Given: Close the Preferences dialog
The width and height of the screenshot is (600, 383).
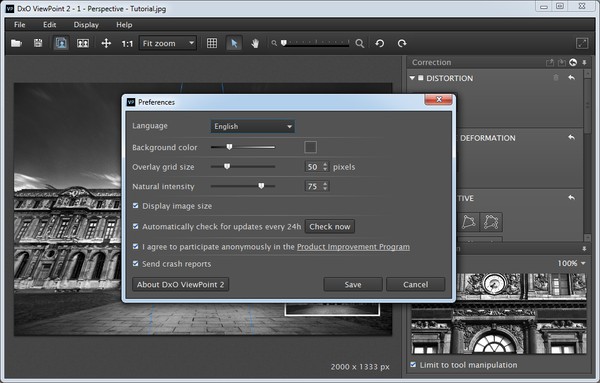Looking at the screenshot, I should click(439, 99).
